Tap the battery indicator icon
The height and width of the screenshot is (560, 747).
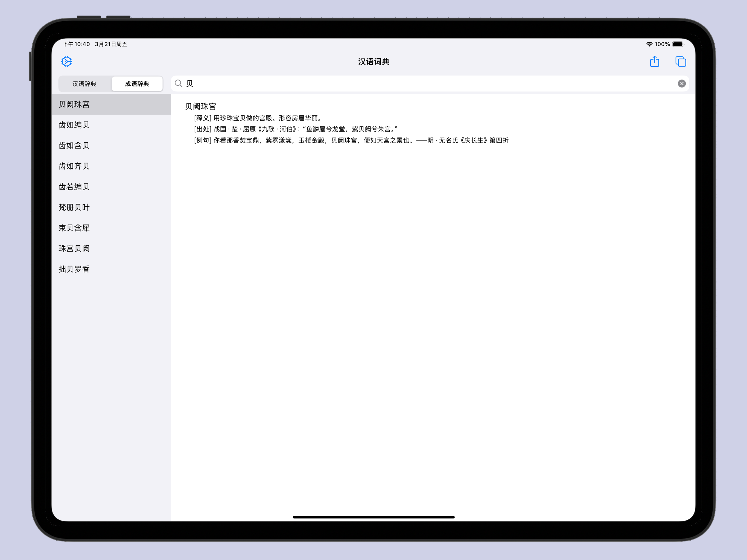[x=678, y=44]
